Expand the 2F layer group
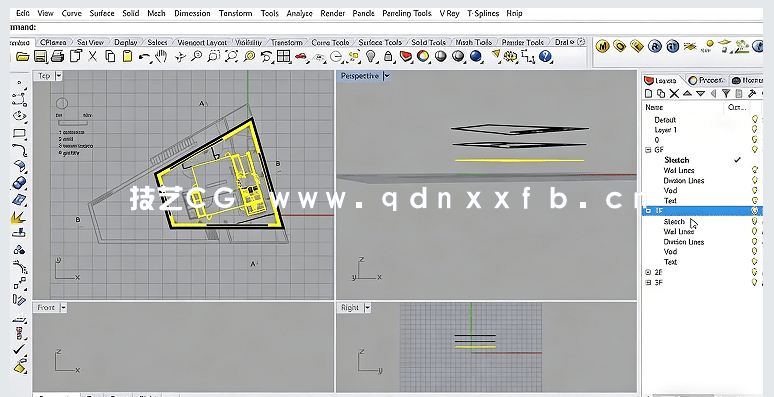Viewport: 774px width, 397px height. click(x=648, y=272)
